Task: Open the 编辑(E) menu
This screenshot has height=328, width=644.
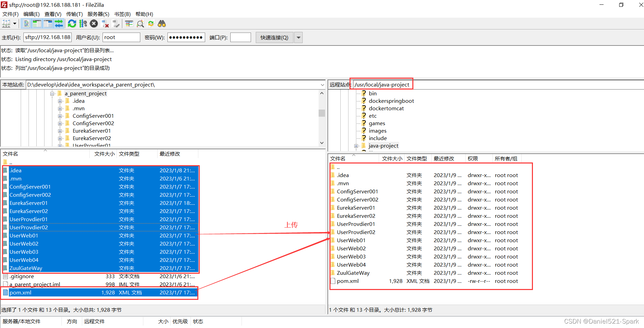Action: (32, 14)
